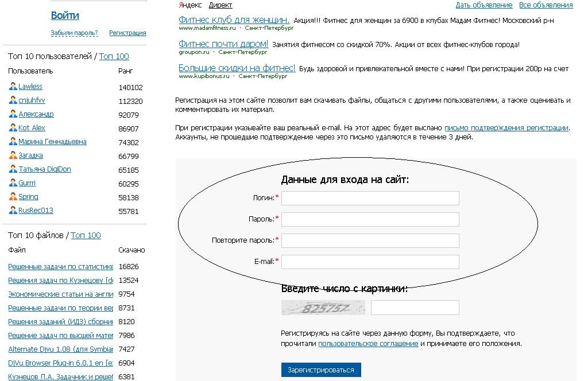Screen dimensions: 588x381
Task: Focus the Пароль input field
Action: click(370, 220)
